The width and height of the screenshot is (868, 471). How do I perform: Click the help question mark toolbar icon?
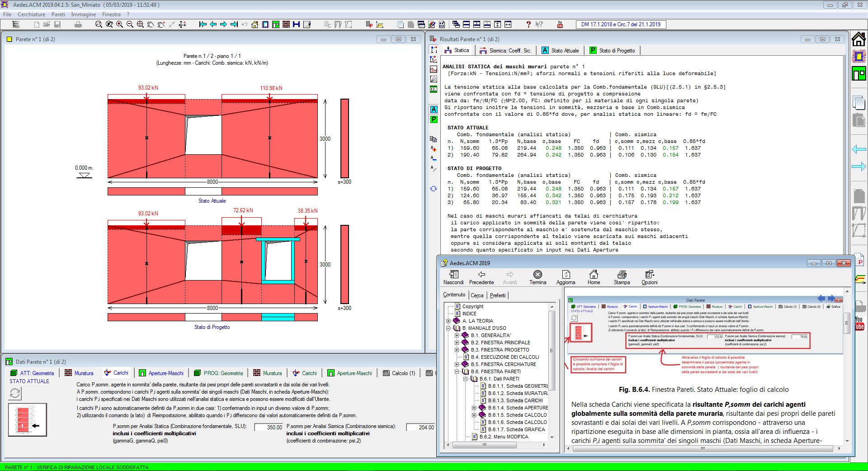[x=528, y=24]
